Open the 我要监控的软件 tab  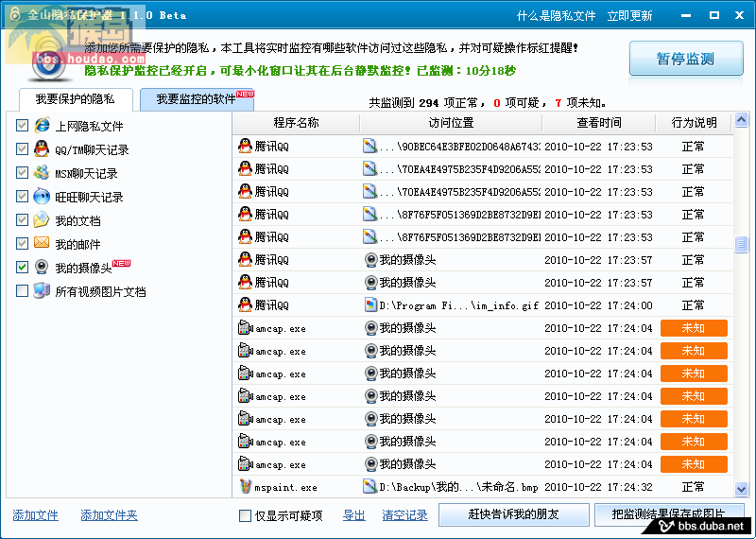click(x=197, y=99)
